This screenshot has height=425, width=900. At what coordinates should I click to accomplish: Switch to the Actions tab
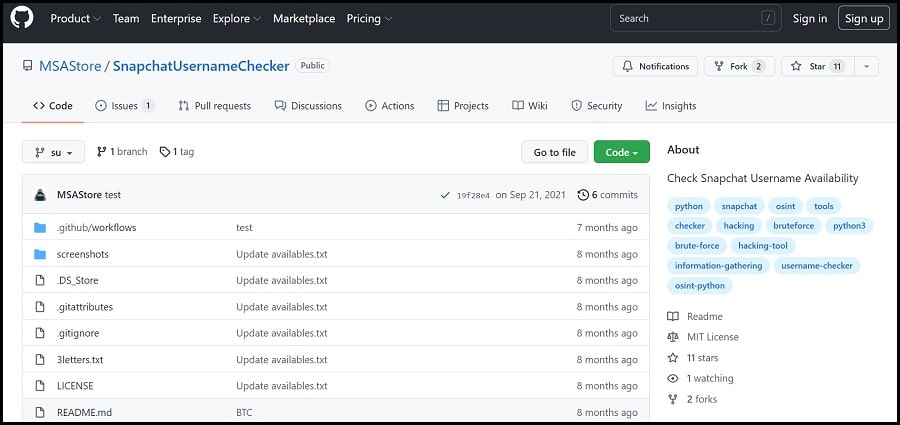pyautogui.click(x=390, y=106)
